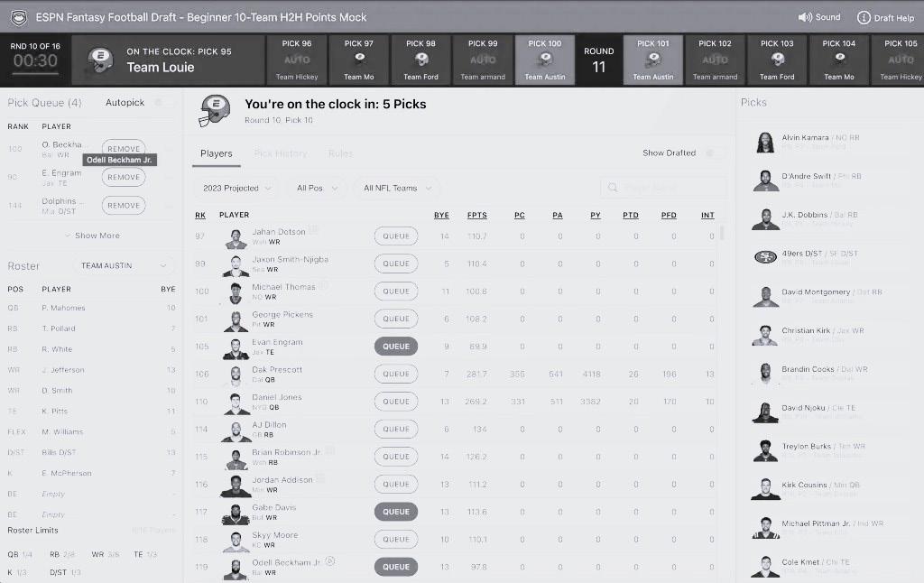Viewport: 924px width, 583px height.
Task: Sort players by INT column
Action: 707,215
